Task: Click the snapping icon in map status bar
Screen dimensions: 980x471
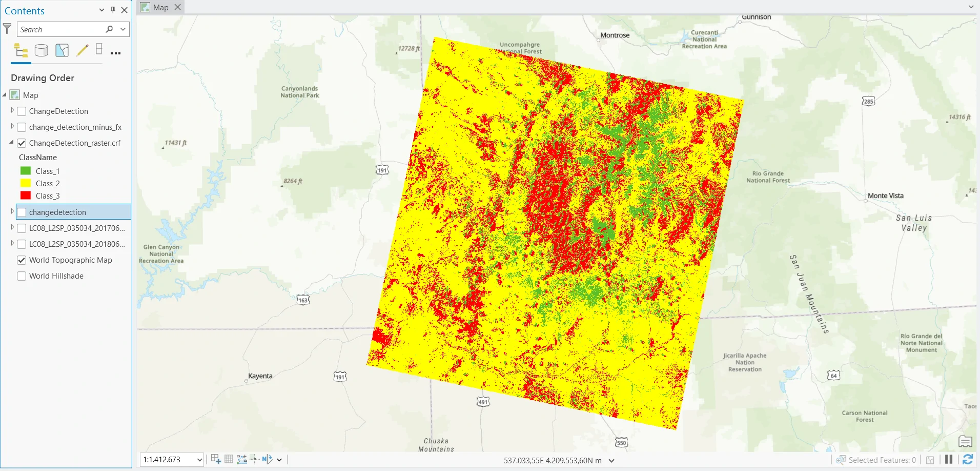Action: [x=216, y=459]
